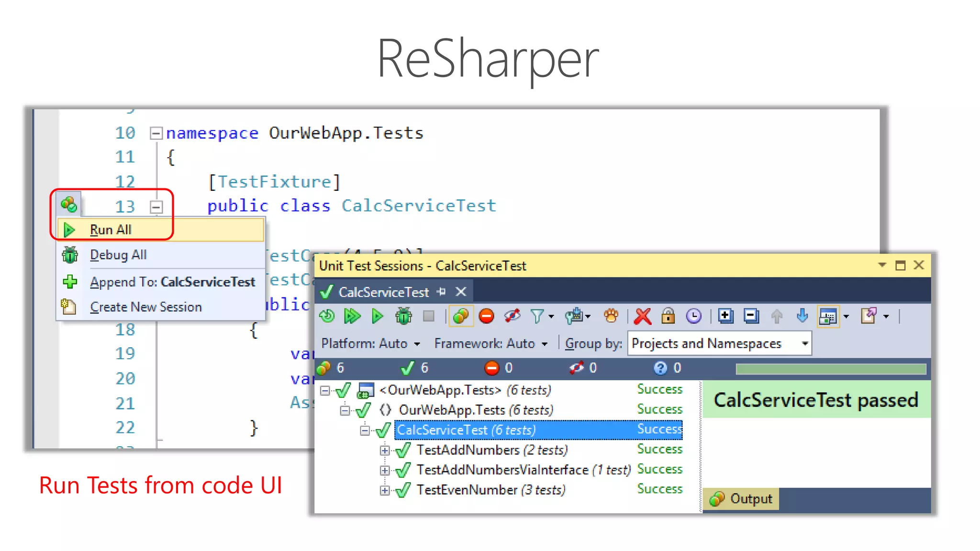The width and height of the screenshot is (980, 551).
Task: Click the CalcServiceTest passed result banner
Action: (x=816, y=400)
